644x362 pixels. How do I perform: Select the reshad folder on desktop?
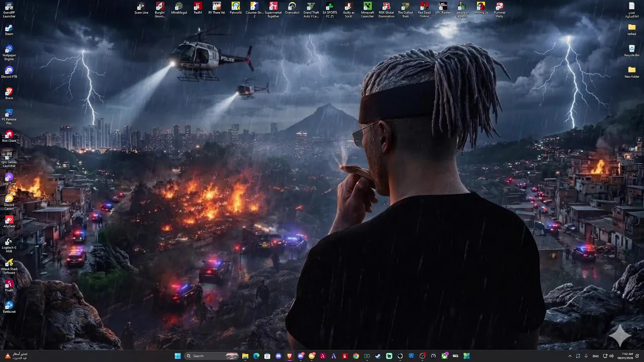tap(632, 29)
